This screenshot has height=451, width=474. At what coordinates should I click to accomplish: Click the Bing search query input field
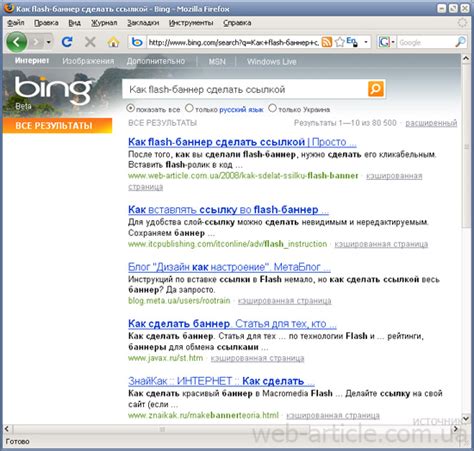(x=245, y=89)
